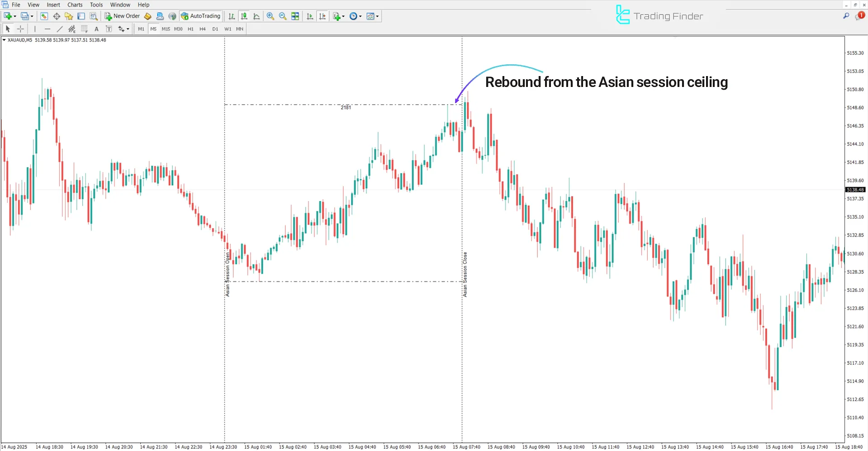Open the Help menu

[x=143, y=5]
